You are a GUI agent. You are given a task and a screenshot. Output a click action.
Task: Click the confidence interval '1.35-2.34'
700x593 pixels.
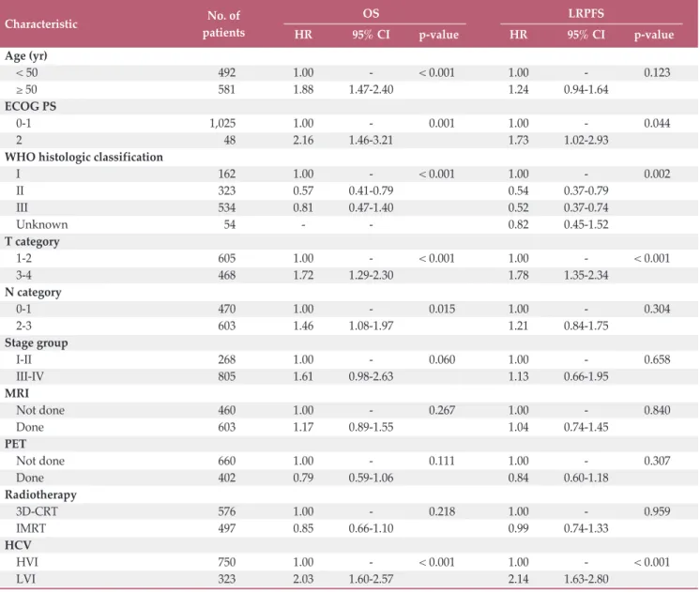[x=586, y=276]
